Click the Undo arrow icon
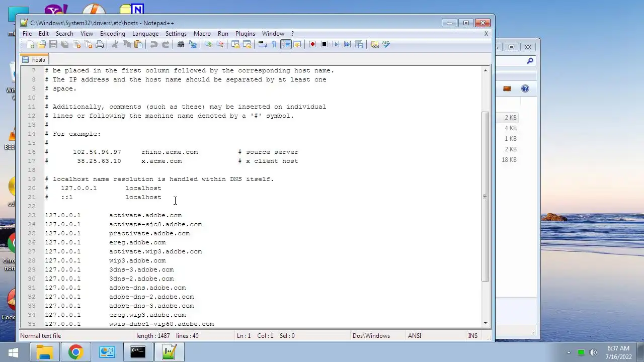 click(153, 45)
